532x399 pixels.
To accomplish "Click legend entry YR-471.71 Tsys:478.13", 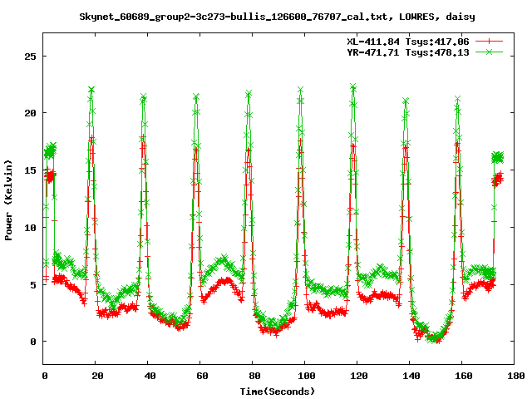I will click(408, 52).
